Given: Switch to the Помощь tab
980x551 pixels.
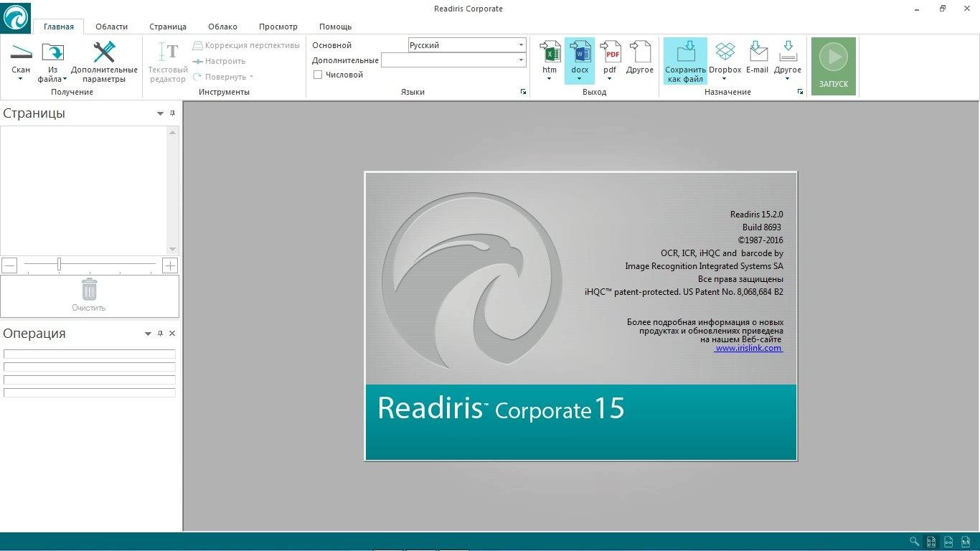Looking at the screenshot, I should pyautogui.click(x=335, y=27).
